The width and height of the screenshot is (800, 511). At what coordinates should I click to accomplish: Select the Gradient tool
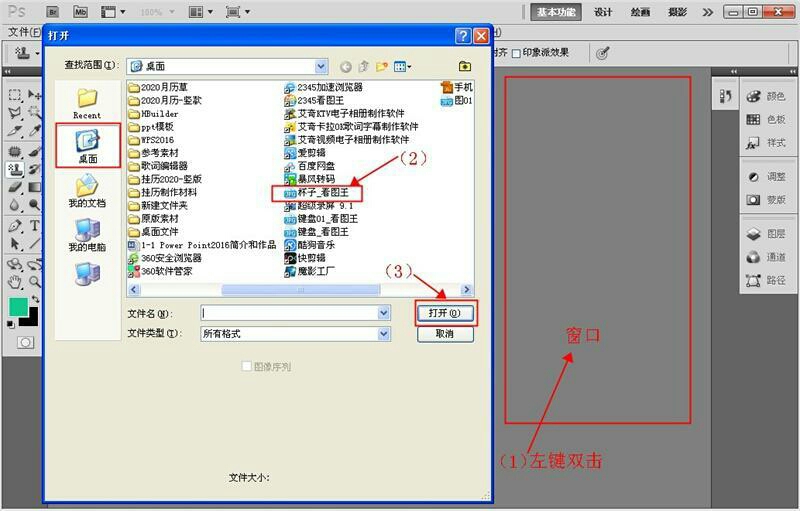click(34, 187)
